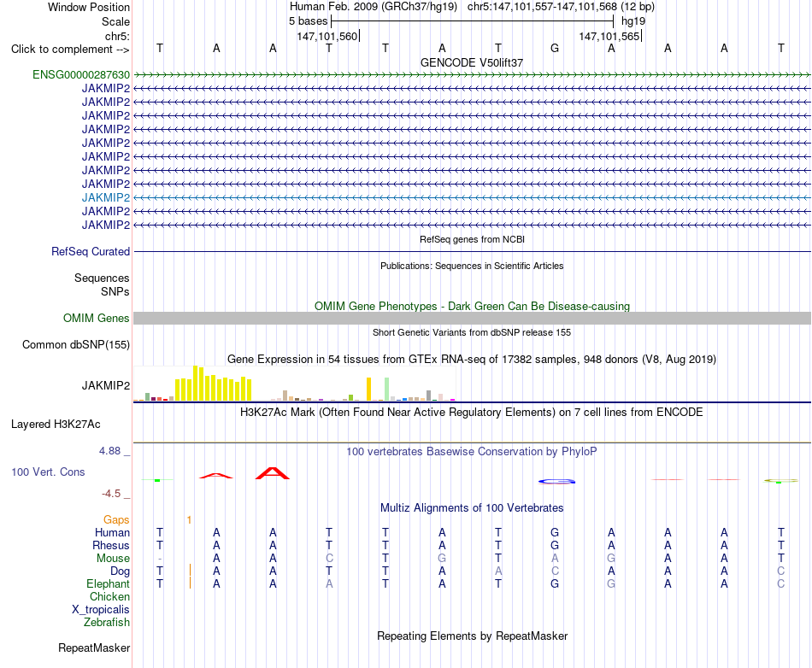Click the ENSG00000287630 gene label

(x=81, y=74)
